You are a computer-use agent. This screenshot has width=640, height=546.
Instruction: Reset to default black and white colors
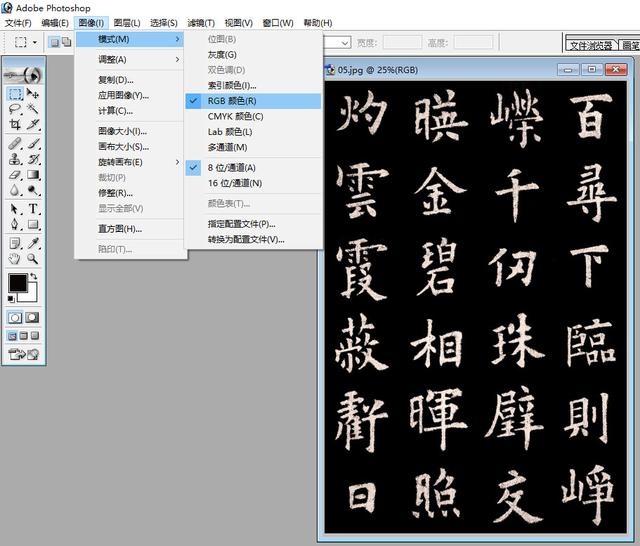coord(11,299)
